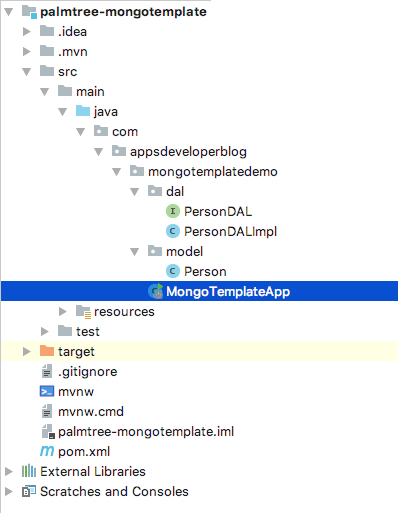This screenshot has height=513, width=398.
Task: Expand the test folder
Action: [45, 331]
